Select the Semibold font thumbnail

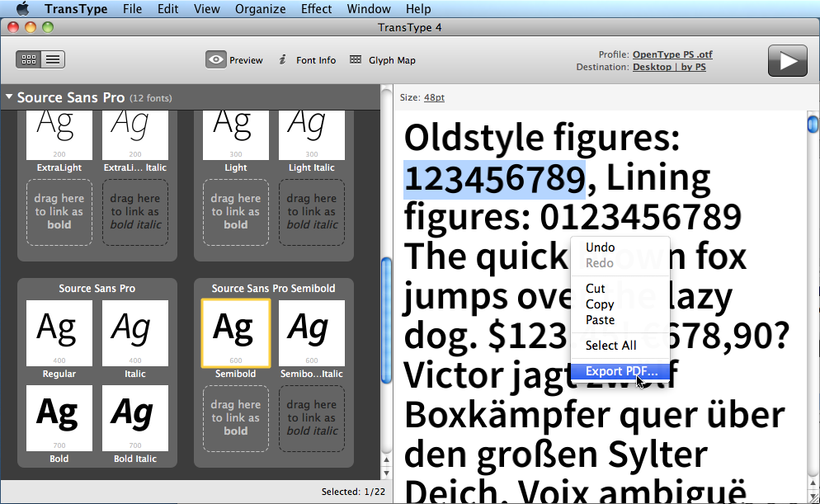point(236,333)
